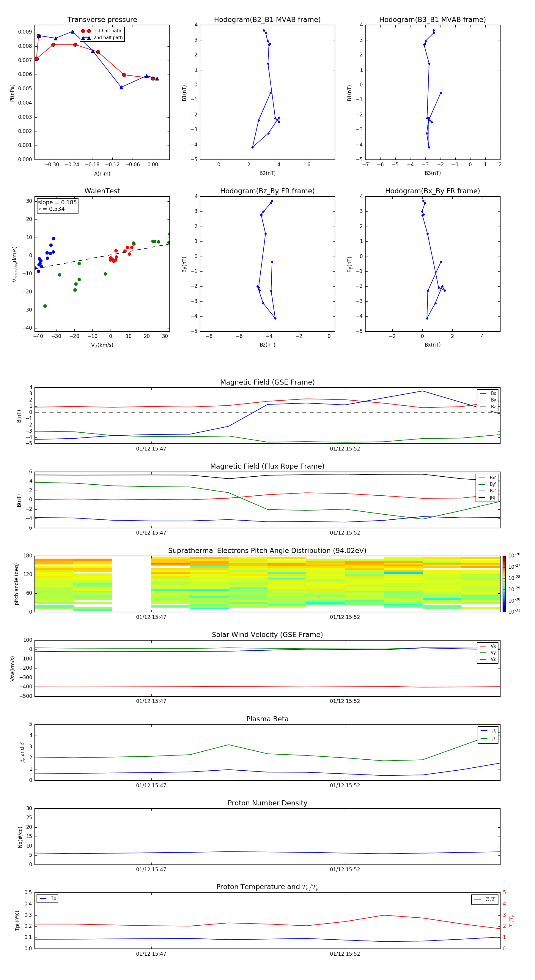
Task: Click the Bx' legend entry in Flux Rope plot
Action: [487, 478]
